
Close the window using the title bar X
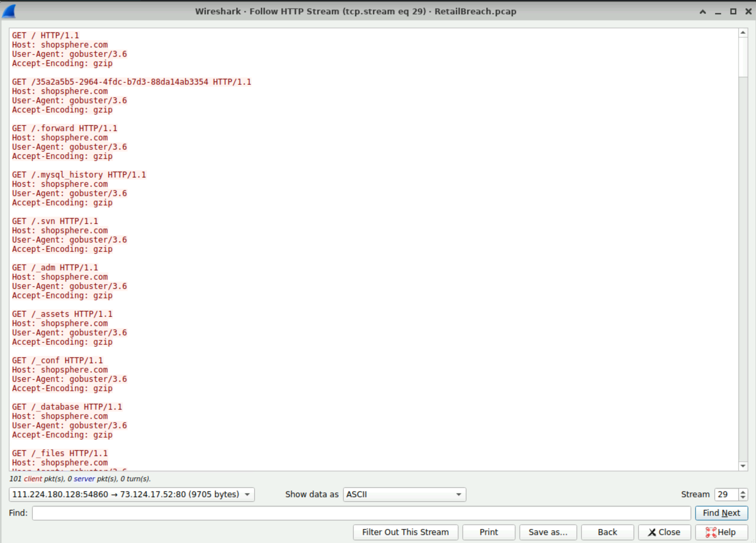coord(748,11)
